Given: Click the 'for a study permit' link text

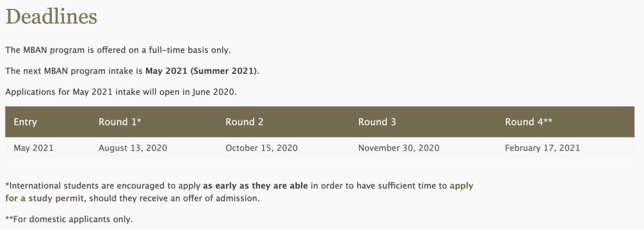Looking at the screenshot, I should click(x=44, y=198).
